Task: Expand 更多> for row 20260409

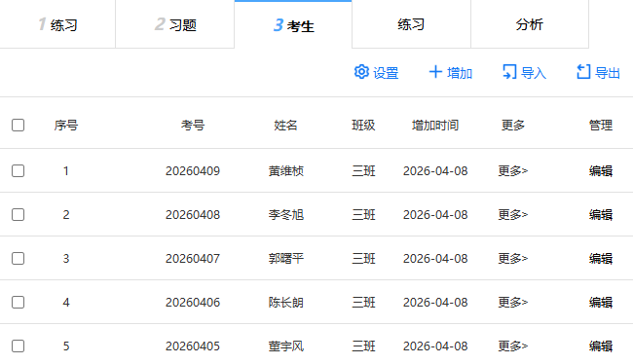Action: click(512, 171)
